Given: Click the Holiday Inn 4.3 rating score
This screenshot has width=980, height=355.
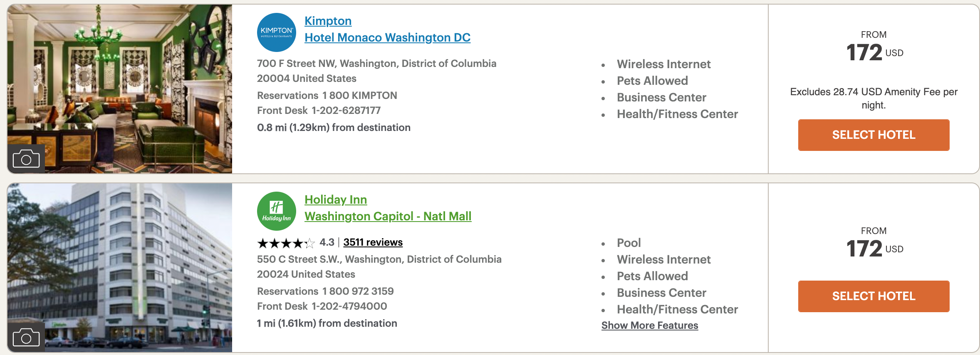Looking at the screenshot, I should [327, 242].
